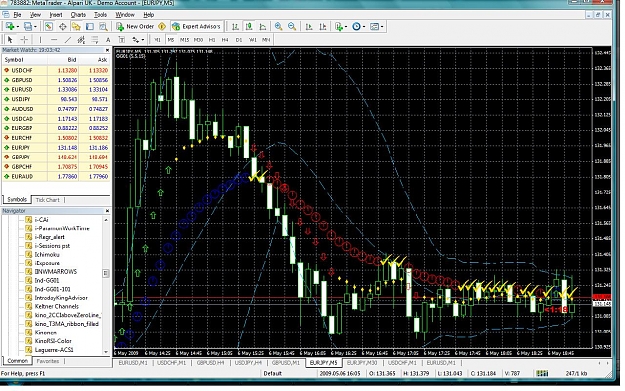Screen dimensions: 625x391
Task: Toggle the Expert Advisors button
Action: (x=196, y=27)
